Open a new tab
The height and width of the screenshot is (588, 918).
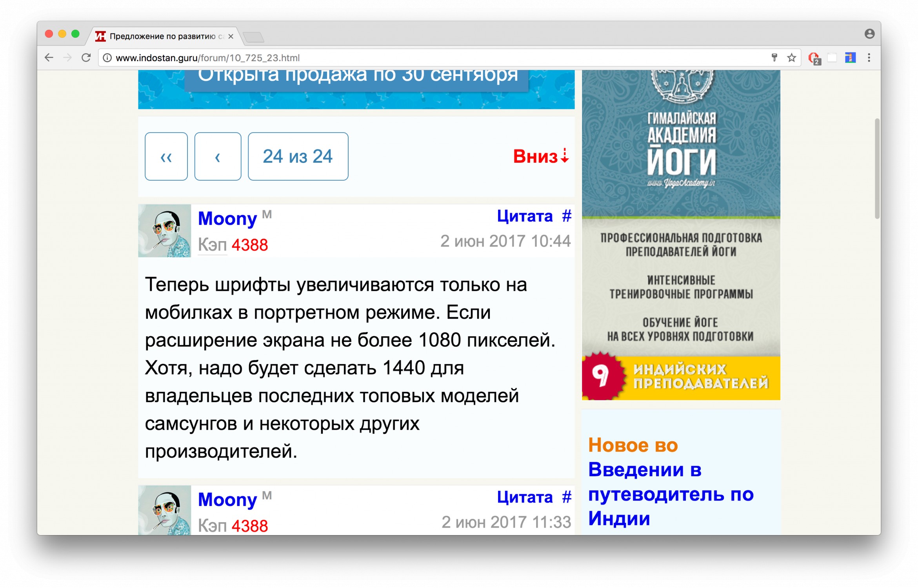pos(253,37)
